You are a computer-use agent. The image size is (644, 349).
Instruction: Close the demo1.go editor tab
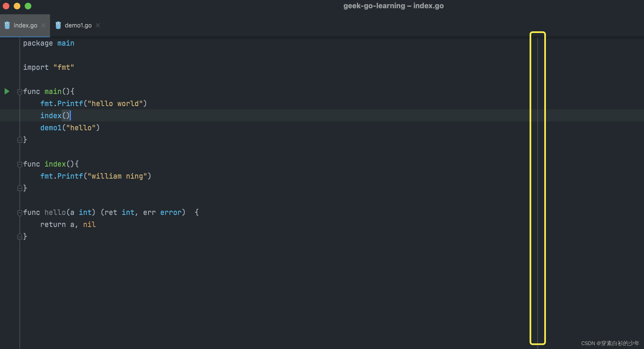click(x=98, y=25)
